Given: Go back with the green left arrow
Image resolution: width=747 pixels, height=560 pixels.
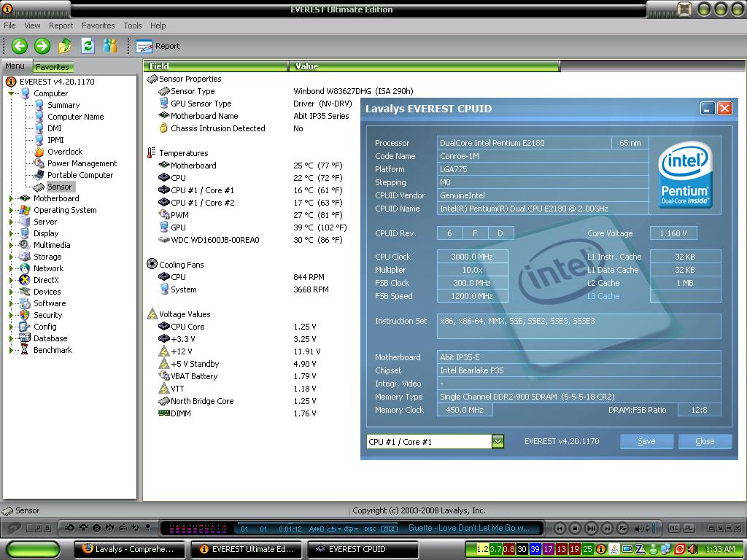Looking at the screenshot, I should click(x=20, y=46).
